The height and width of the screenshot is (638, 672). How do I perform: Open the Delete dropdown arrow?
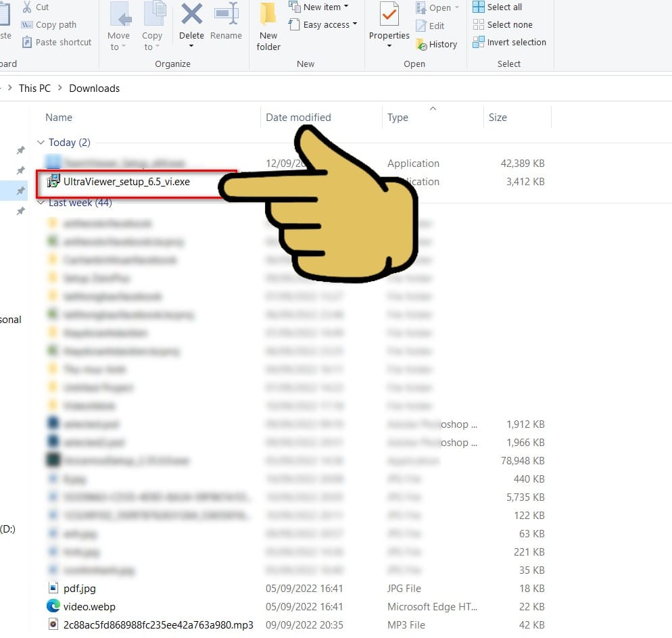191,46
